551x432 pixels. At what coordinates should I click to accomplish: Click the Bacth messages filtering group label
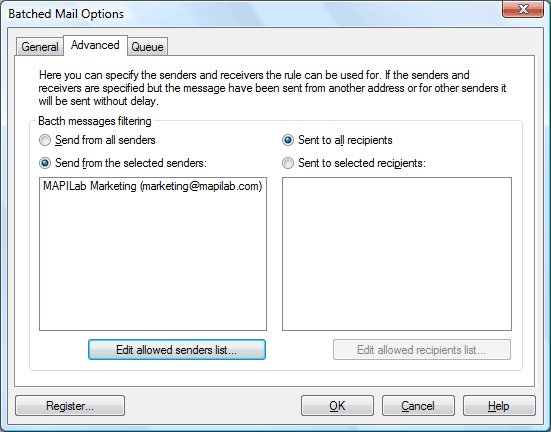click(x=95, y=121)
